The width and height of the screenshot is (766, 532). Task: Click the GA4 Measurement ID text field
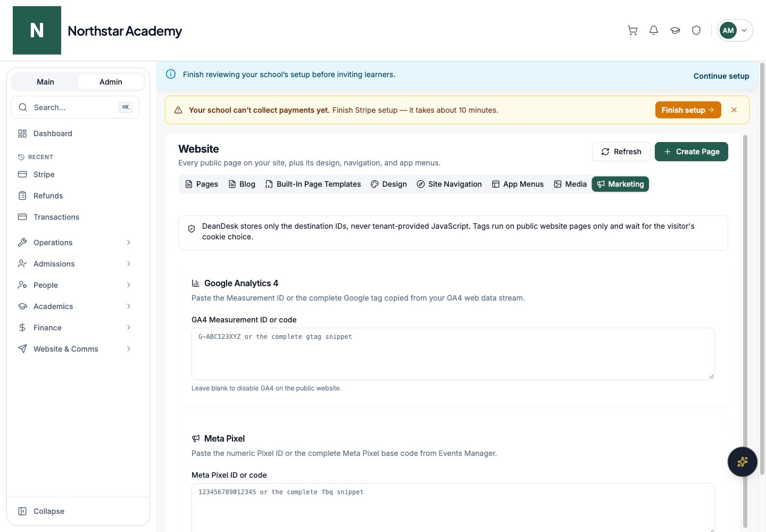click(x=453, y=354)
